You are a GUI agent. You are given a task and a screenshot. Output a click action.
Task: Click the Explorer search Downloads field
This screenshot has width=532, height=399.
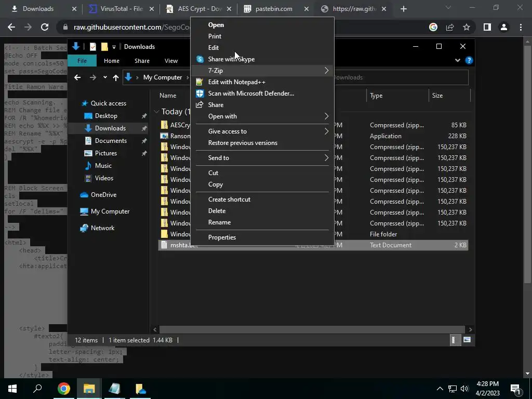pos(401,77)
